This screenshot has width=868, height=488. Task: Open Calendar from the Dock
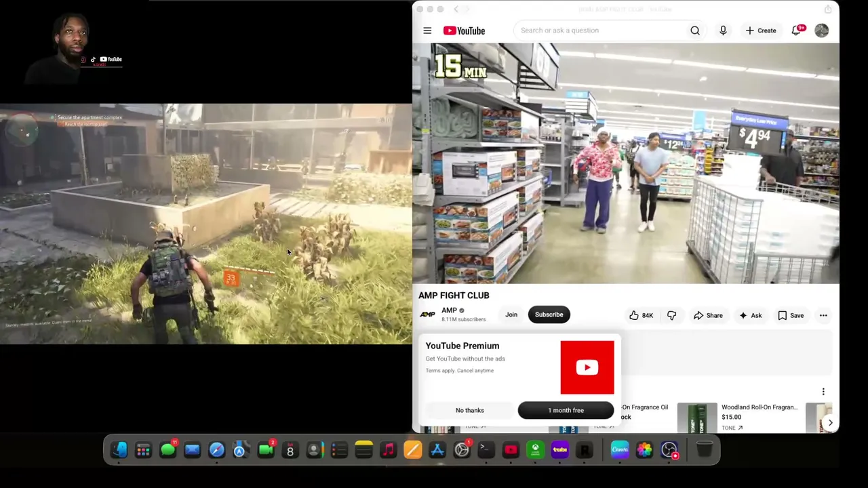click(x=290, y=449)
